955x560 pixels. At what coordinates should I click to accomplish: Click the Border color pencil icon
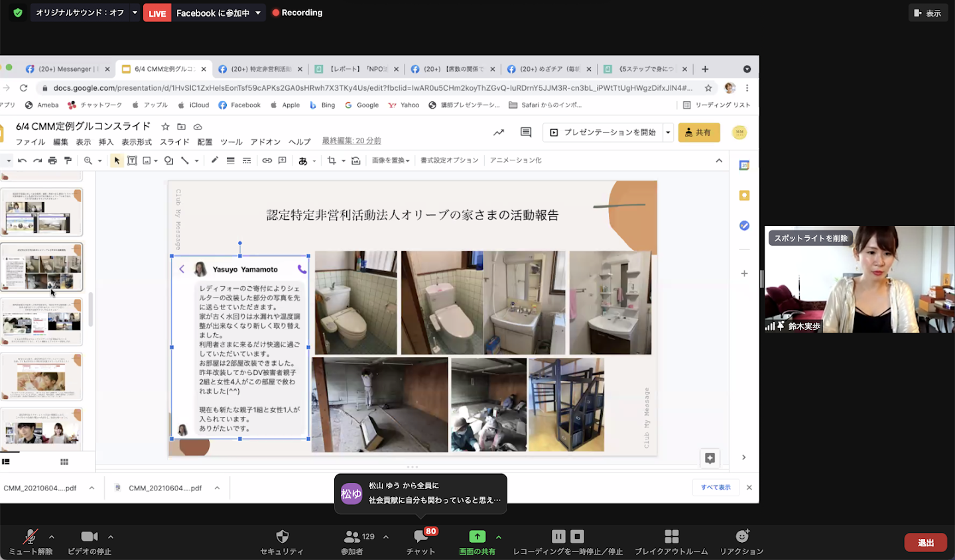tap(214, 160)
